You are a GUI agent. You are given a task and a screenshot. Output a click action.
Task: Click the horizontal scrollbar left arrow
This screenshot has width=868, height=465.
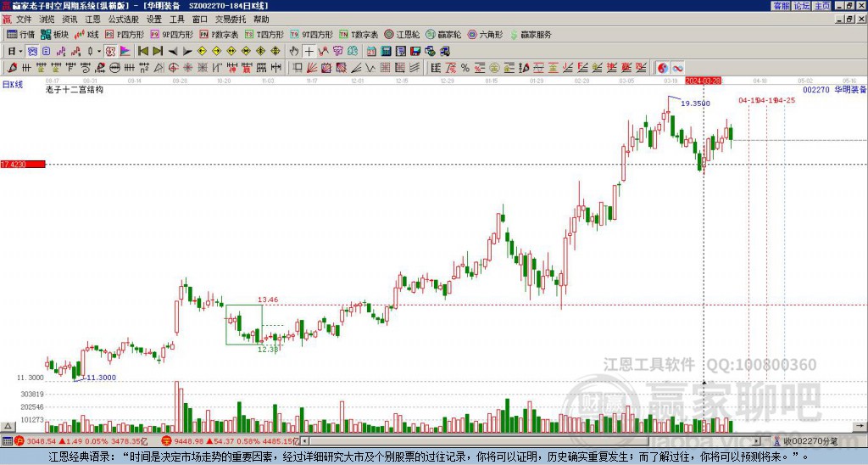[305, 441]
